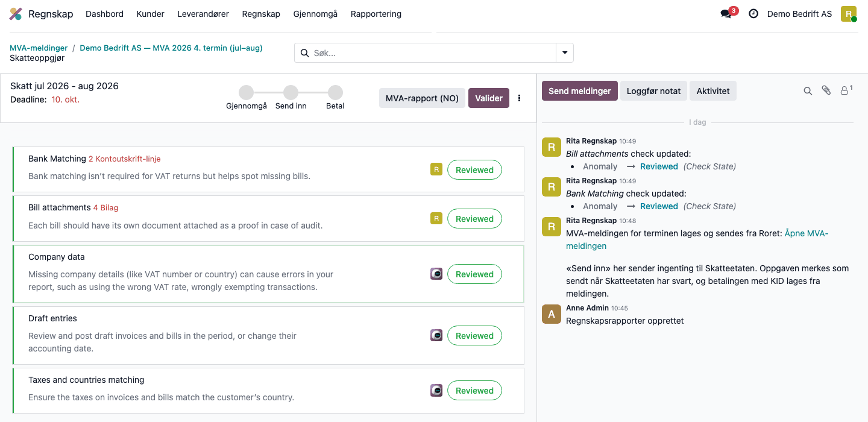Click the Loggfør notat button
This screenshot has width=868, height=422.
point(654,91)
